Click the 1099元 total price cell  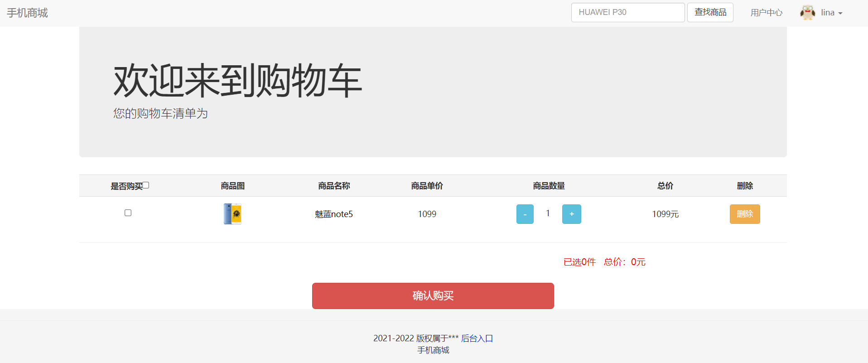(x=665, y=214)
